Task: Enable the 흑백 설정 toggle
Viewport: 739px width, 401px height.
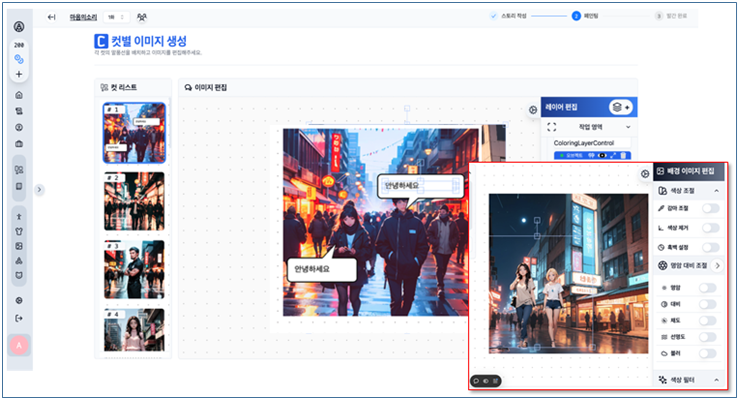Action: (x=711, y=247)
